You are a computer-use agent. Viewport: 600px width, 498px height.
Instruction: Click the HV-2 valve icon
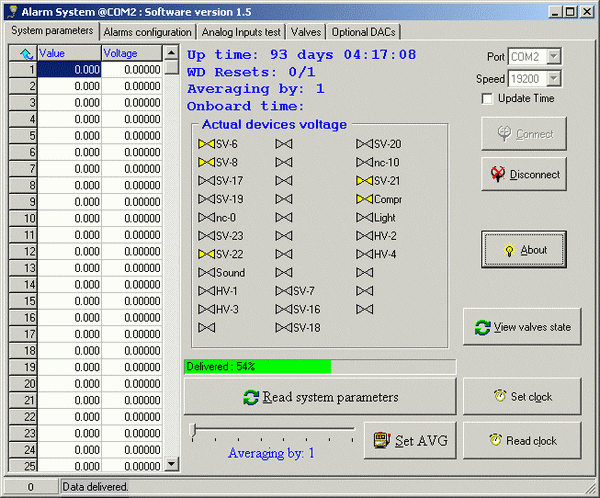[x=364, y=236]
